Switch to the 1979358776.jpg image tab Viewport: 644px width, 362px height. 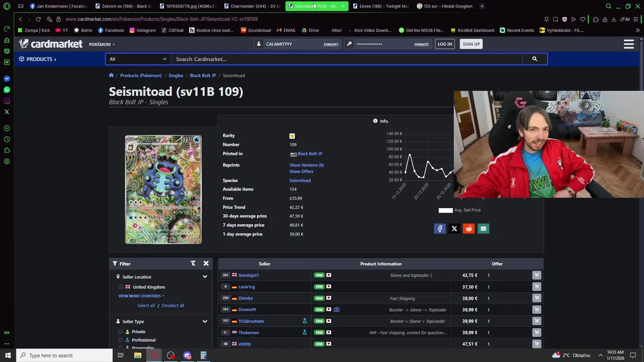[x=187, y=6]
